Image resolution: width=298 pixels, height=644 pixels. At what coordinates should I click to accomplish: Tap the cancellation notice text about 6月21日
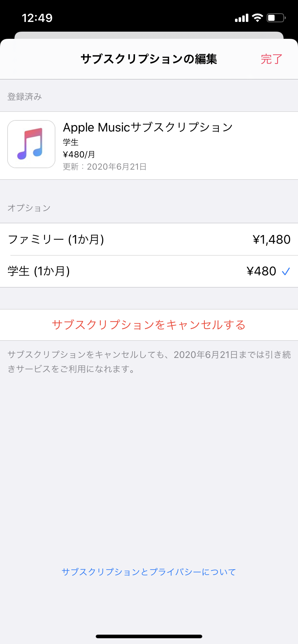(x=149, y=362)
